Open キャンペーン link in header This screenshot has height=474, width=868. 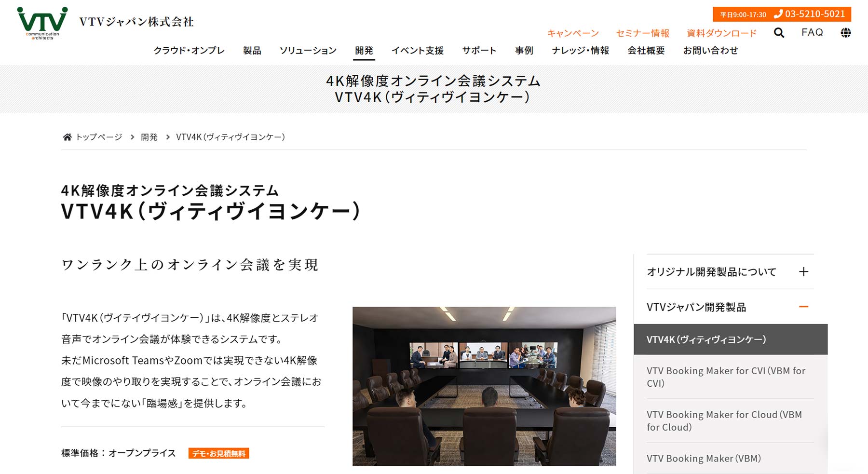[x=573, y=33]
